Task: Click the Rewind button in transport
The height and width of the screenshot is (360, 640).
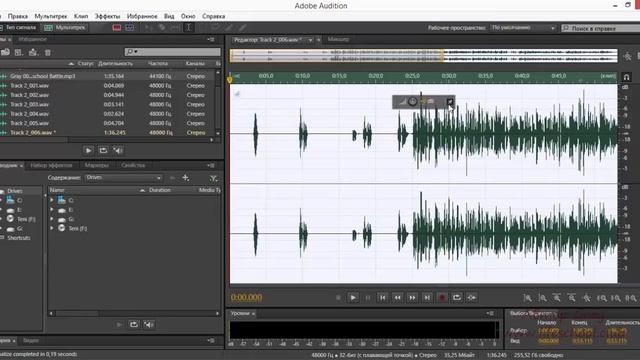Action: pos(398,298)
